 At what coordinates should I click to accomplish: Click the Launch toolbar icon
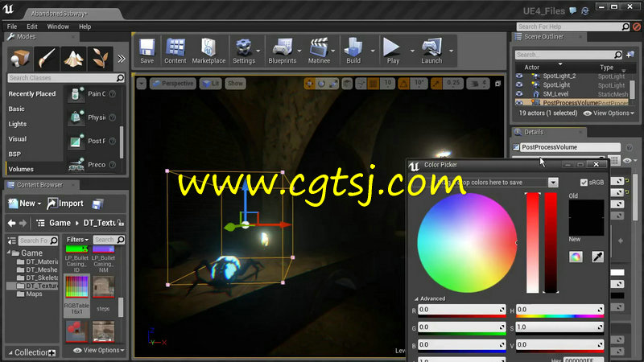pos(431,51)
